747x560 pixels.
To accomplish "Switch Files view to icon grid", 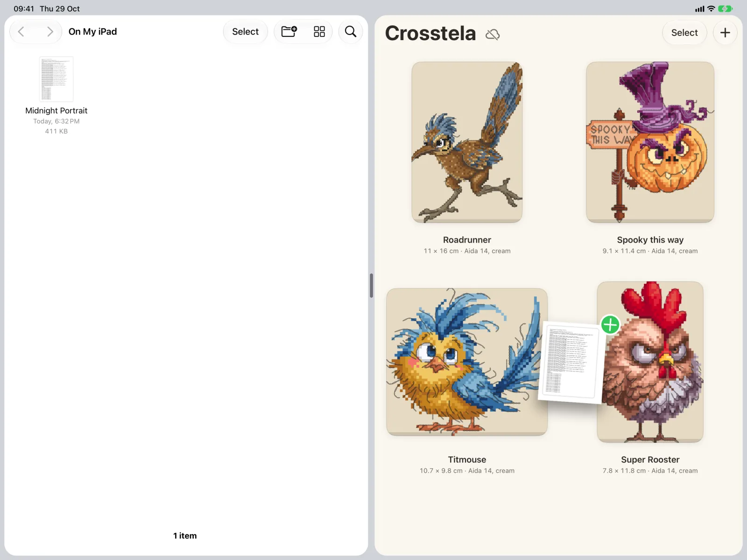I will pyautogui.click(x=319, y=32).
